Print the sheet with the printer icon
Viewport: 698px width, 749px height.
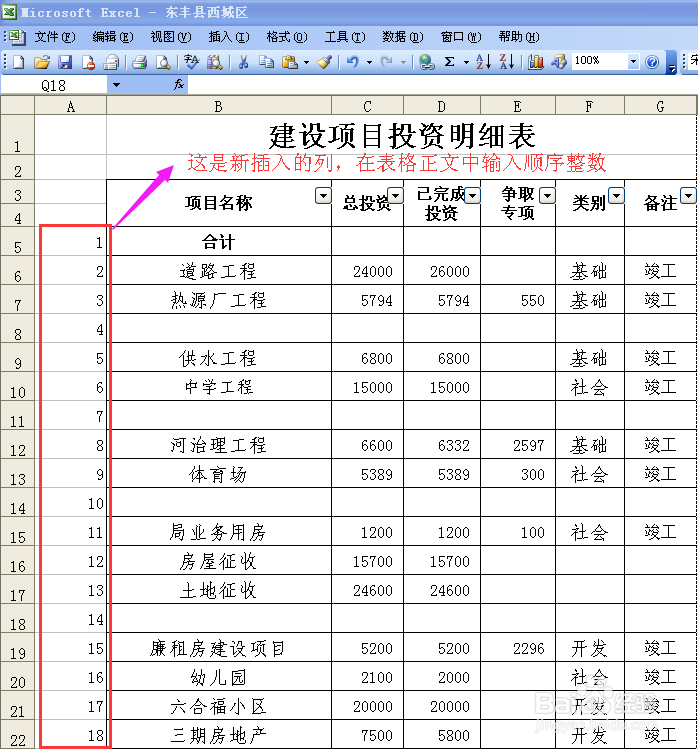pos(140,62)
